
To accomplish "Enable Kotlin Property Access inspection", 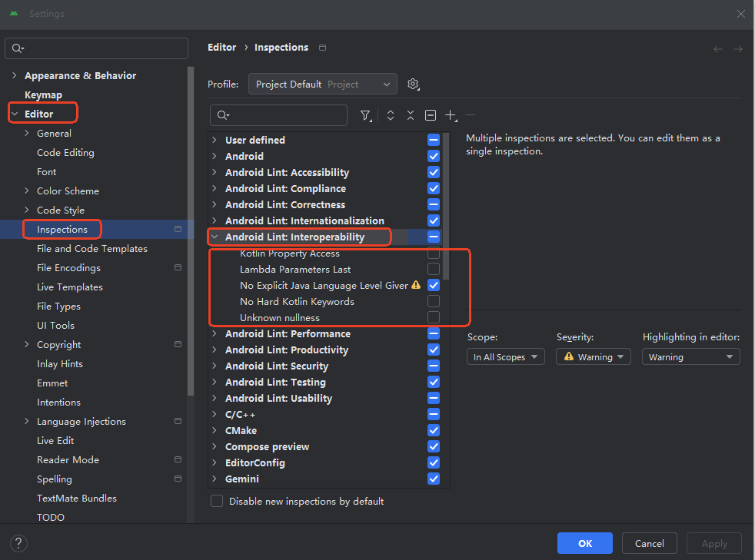I will [x=434, y=253].
